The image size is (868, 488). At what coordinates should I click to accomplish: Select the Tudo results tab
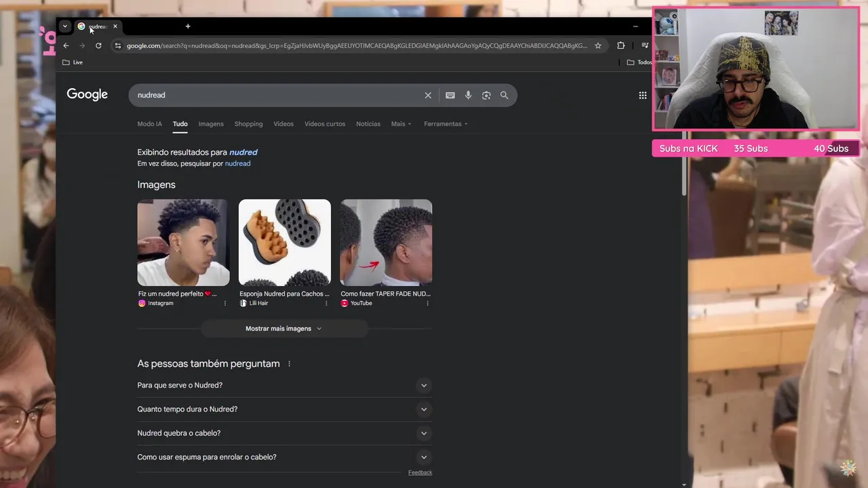pyautogui.click(x=180, y=124)
